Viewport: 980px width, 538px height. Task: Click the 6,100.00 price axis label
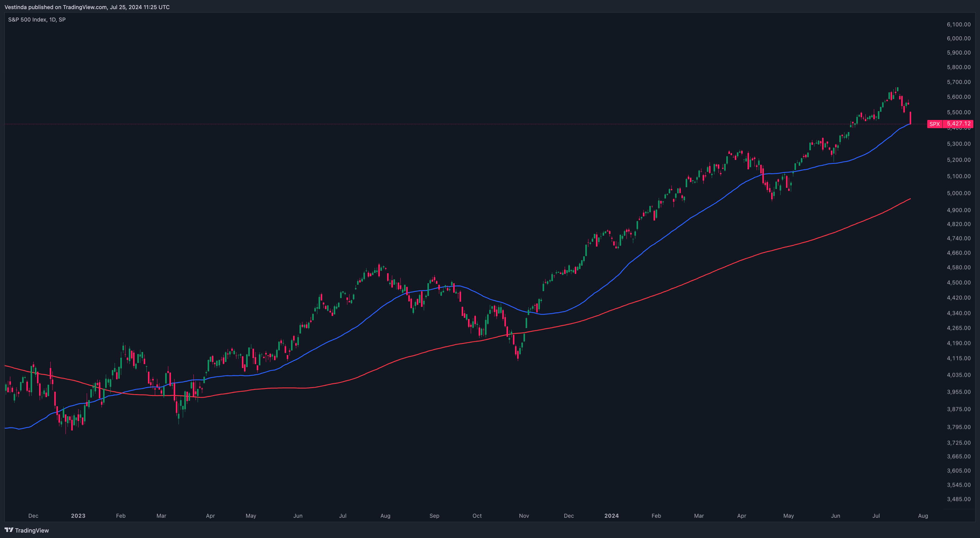[x=958, y=24]
